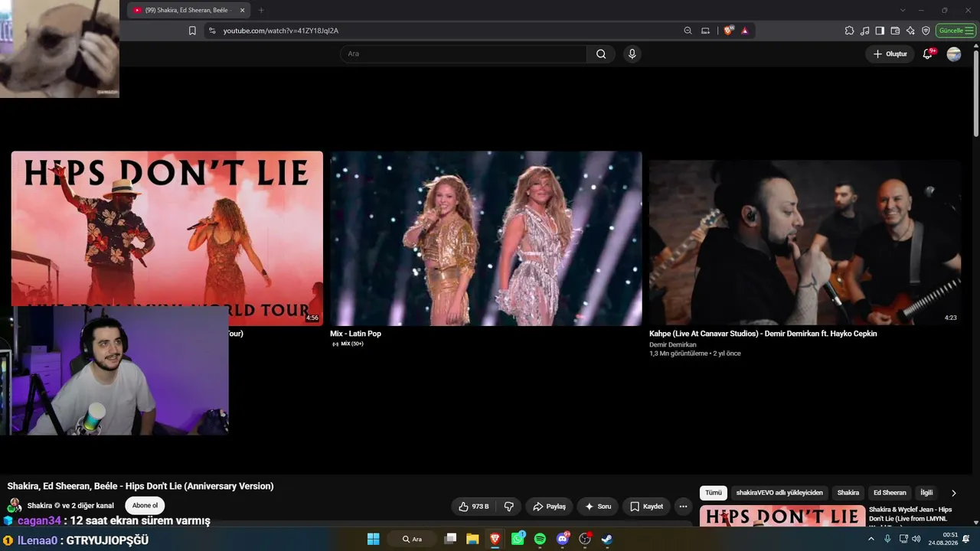Open Leo AI sparkle icon
The height and width of the screenshot is (551, 980).
coord(910,31)
